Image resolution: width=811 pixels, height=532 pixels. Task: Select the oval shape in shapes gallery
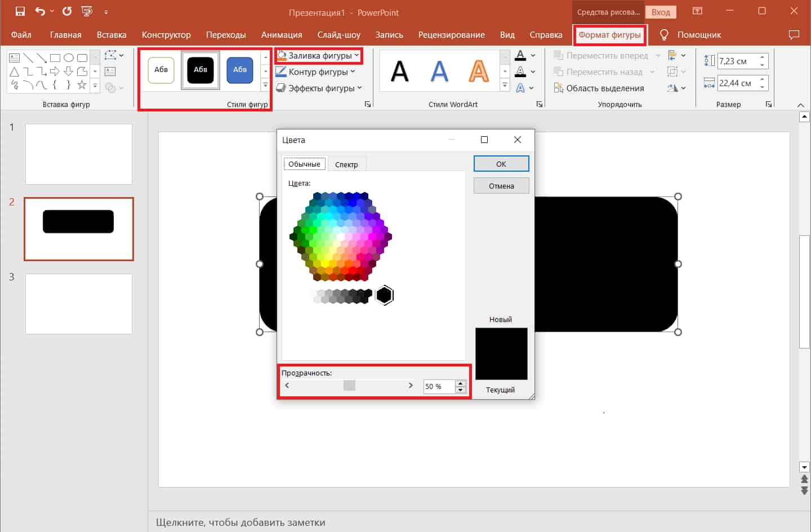click(x=69, y=57)
